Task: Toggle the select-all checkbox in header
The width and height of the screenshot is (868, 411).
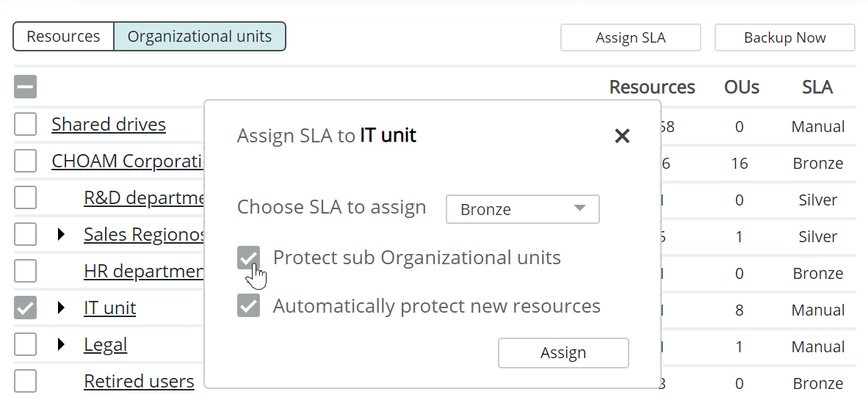Action: [x=25, y=87]
